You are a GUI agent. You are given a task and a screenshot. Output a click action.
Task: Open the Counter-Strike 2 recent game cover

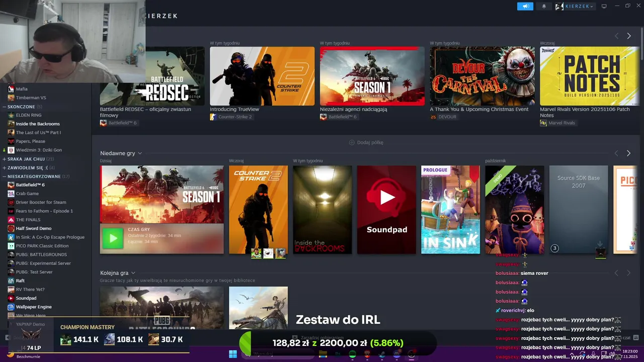[258, 210]
